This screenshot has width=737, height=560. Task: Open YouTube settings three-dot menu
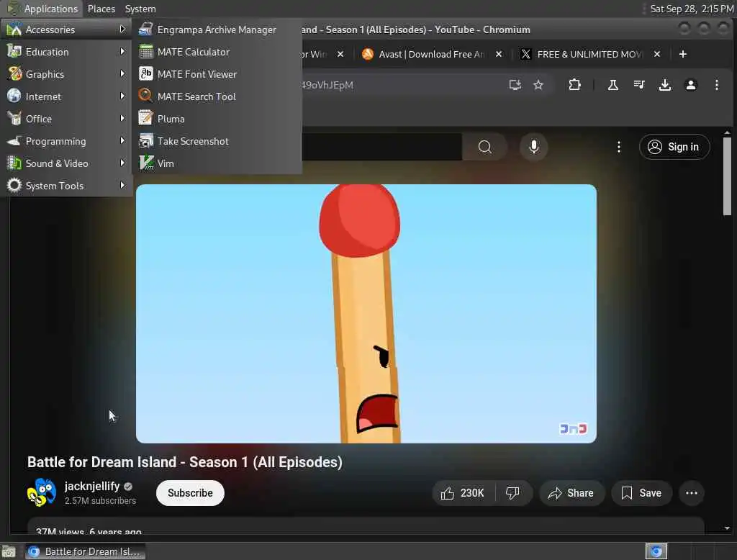tap(618, 147)
